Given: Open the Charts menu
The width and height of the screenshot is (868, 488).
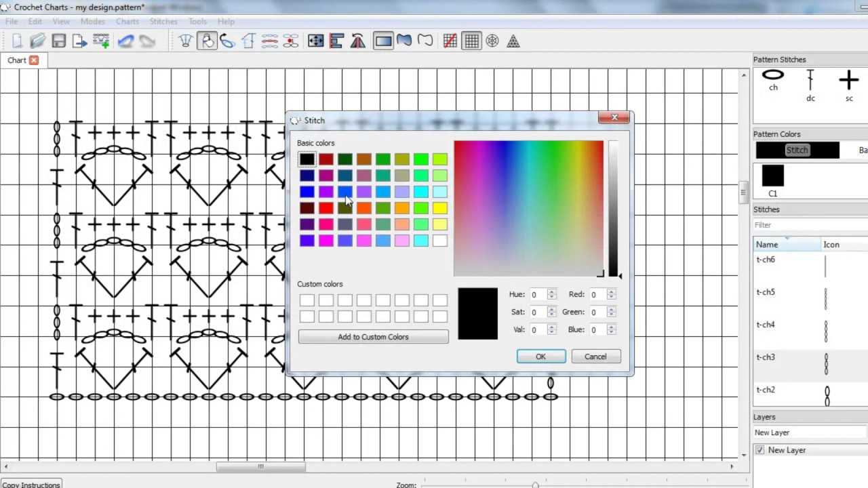Looking at the screenshot, I should pos(127,22).
